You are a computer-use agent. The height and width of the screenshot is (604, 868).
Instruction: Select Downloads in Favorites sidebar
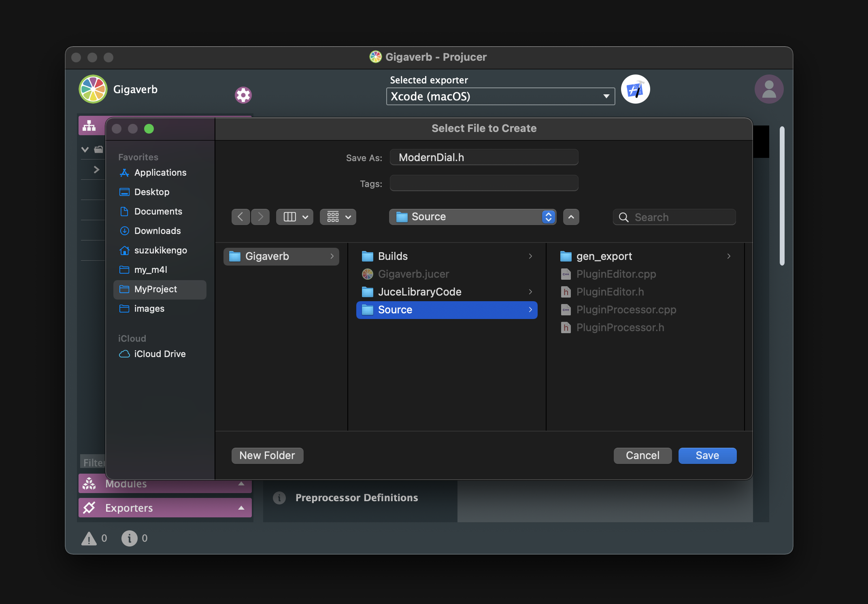coord(160,231)
